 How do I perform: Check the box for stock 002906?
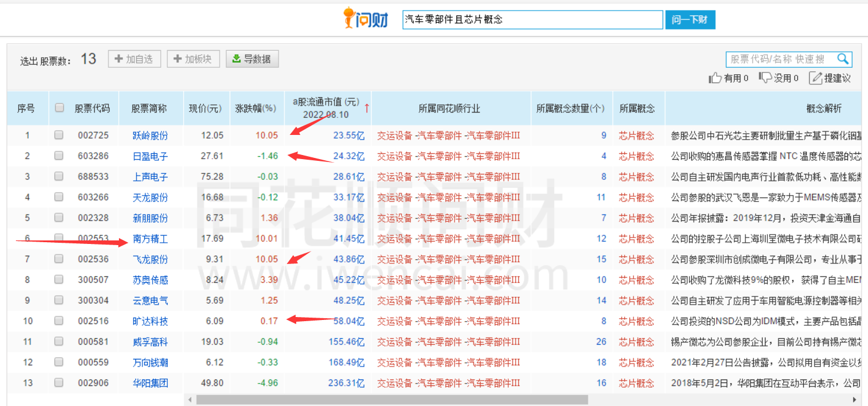(59, 382)
